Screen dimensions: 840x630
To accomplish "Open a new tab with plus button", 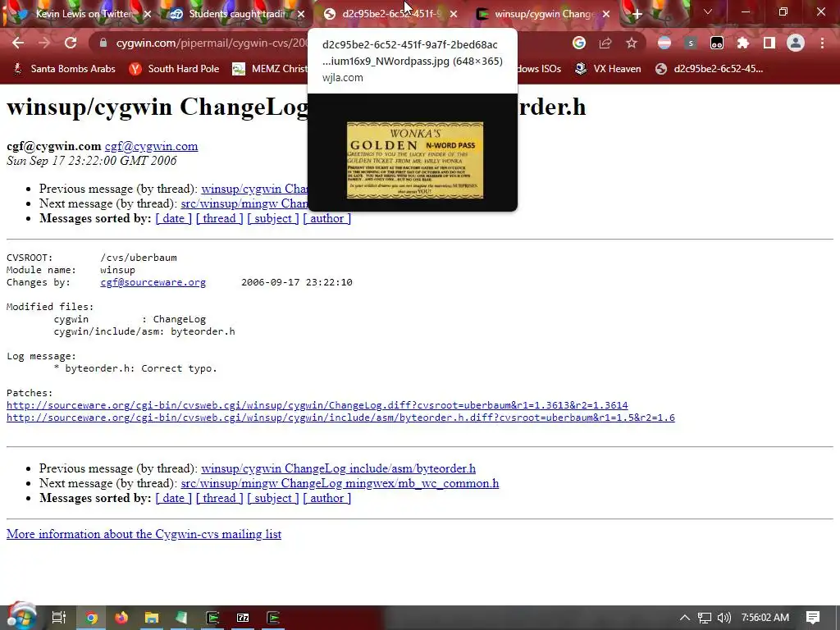I will (637, 14).
